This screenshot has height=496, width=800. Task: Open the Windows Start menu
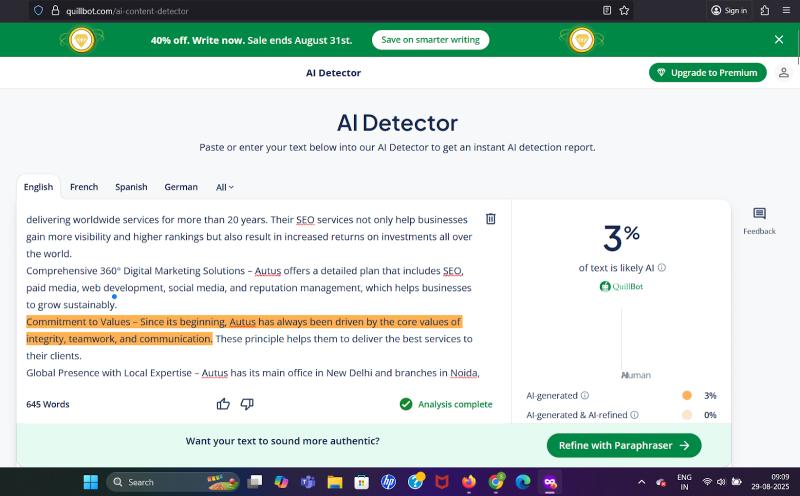click(91, 482)
